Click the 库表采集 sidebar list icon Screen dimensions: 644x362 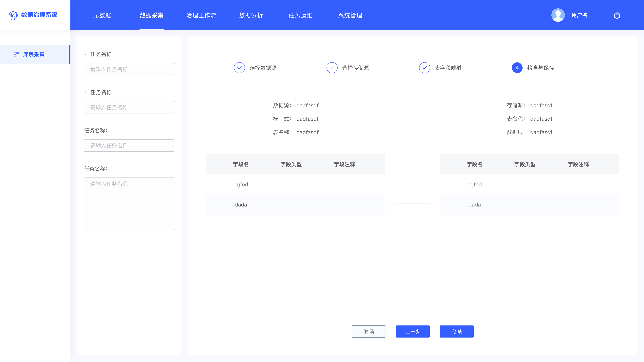[16, 54]
